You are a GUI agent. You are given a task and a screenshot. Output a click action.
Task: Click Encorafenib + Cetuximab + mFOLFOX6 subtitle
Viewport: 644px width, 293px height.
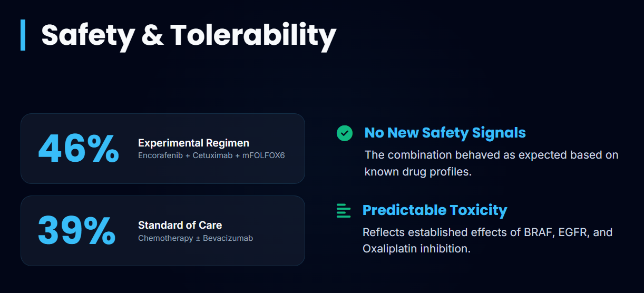211,155
